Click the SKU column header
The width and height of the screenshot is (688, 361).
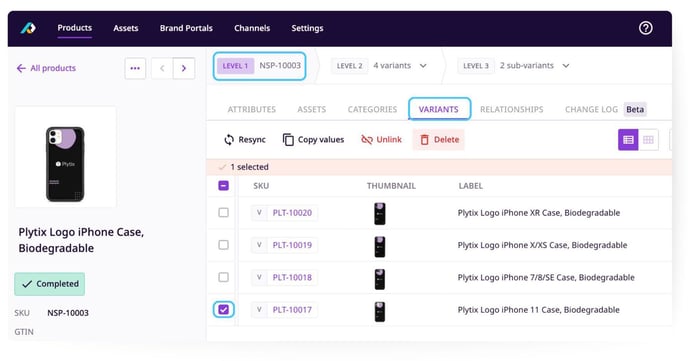tap(261, 186)
